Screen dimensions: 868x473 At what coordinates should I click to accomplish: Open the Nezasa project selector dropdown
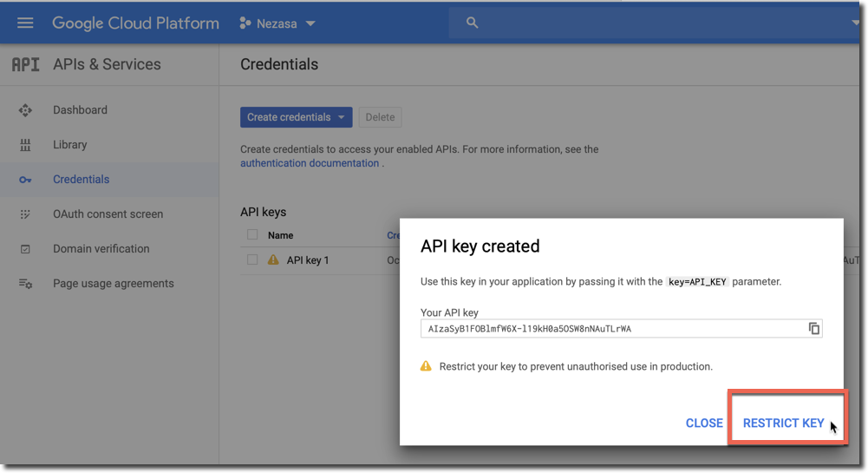pyautogui.click(x=277, y=23)
